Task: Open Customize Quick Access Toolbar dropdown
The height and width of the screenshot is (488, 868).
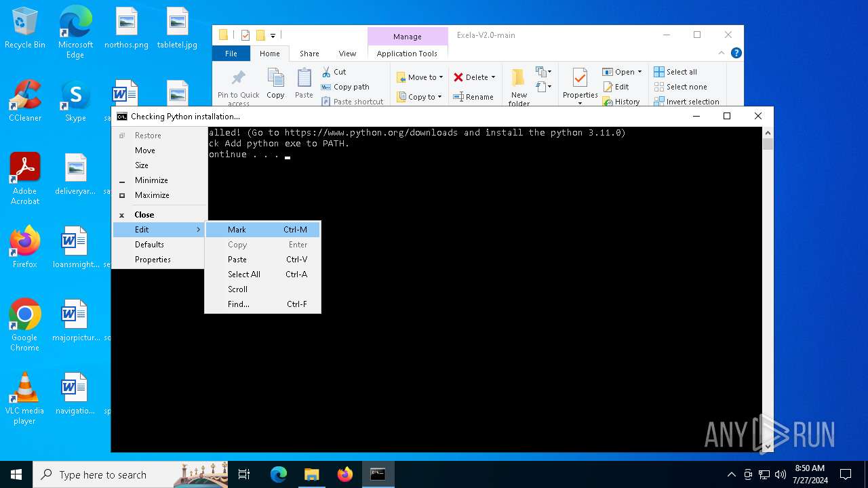Action: tap(273, 35)
